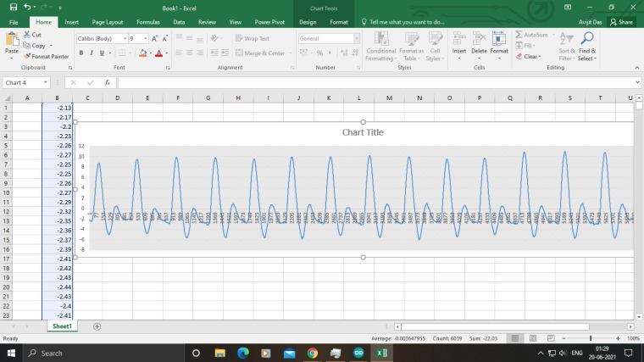Image resolution: width=644 pixels, height=362 pixels.
Task: Open File Explorer from taskbar
Action: click(x=219, y=353)
